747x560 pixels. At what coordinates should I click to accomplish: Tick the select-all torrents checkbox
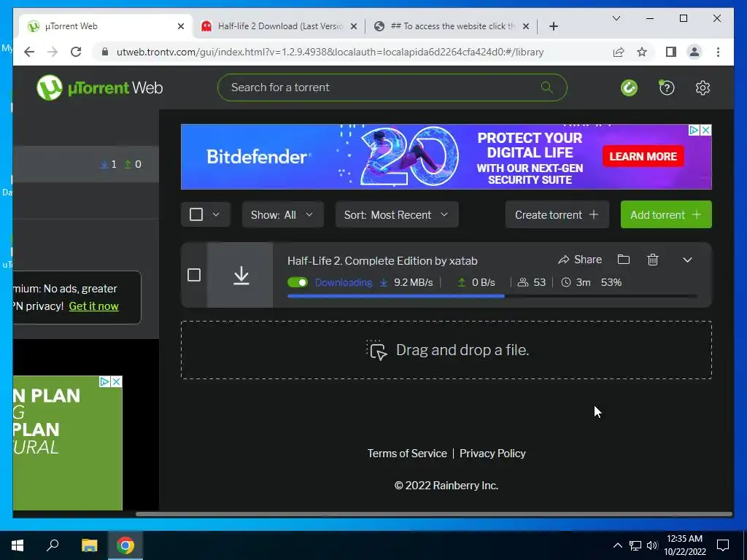pyautogui.click(x=196, y=214)
